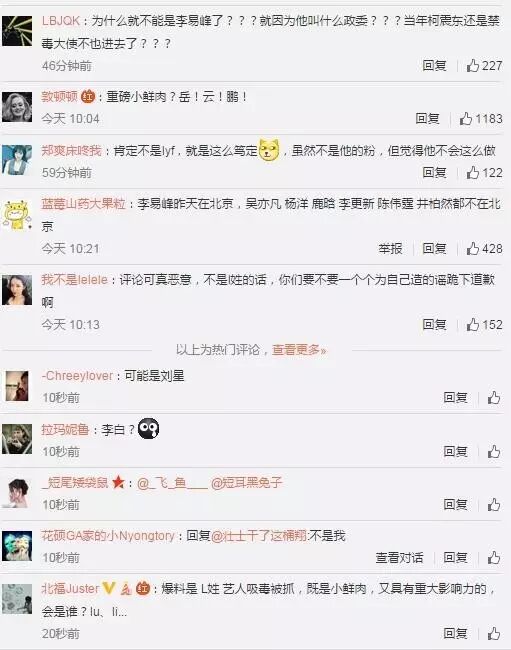Thumbs-up -Chreeylover's comment about 刘星
511x650 pixels.
[493, 398]
